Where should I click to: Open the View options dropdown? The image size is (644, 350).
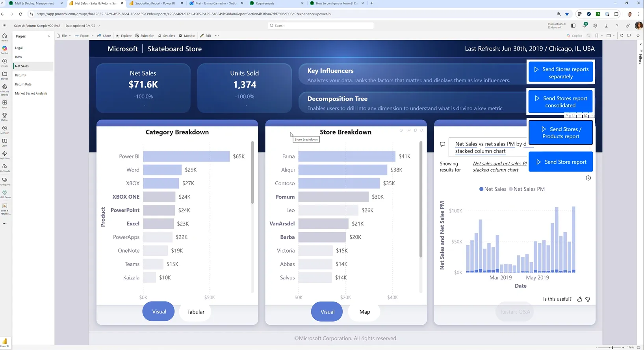[610, 35]
